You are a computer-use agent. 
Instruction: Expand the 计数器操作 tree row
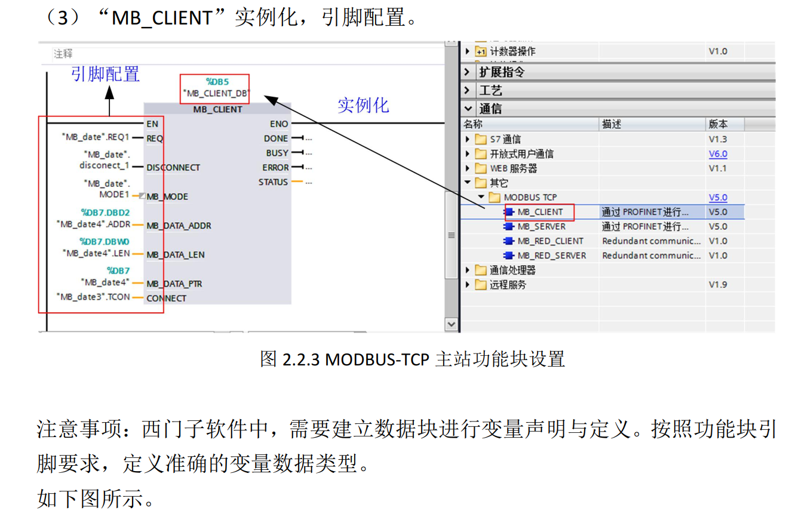[x=468, y=51]
